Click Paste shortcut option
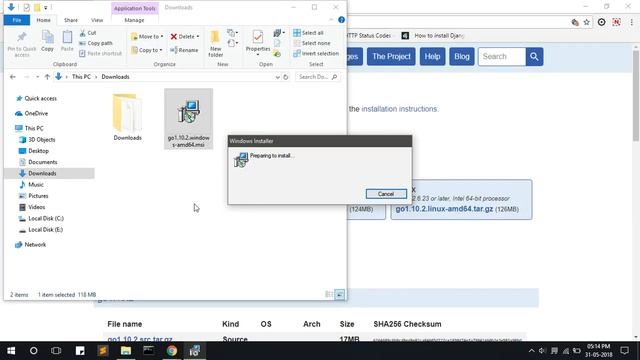 pyautogui.click(x=100, y=53)
